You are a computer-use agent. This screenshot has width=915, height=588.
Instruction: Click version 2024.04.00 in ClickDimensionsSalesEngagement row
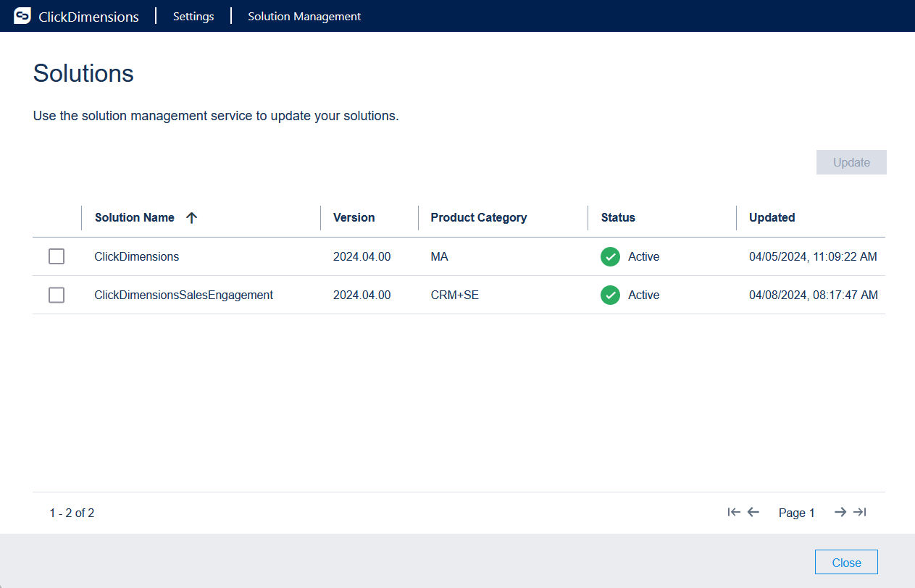click(x=362, y=295)
